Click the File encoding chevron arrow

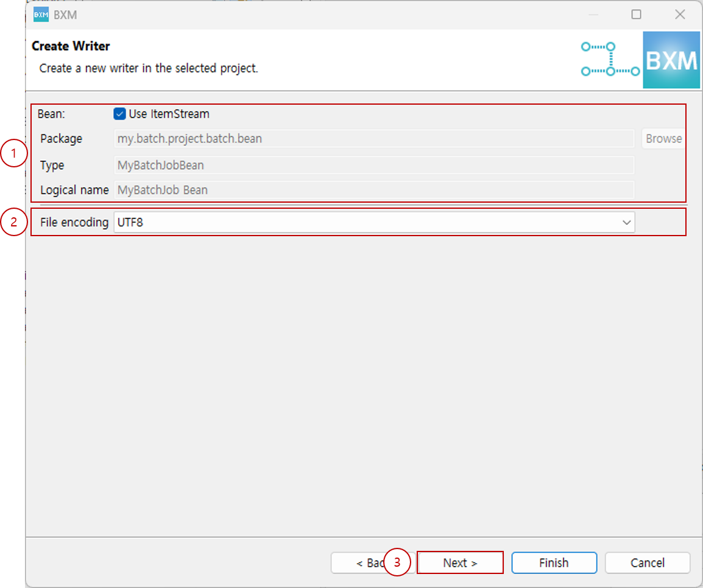pos(626,222)
